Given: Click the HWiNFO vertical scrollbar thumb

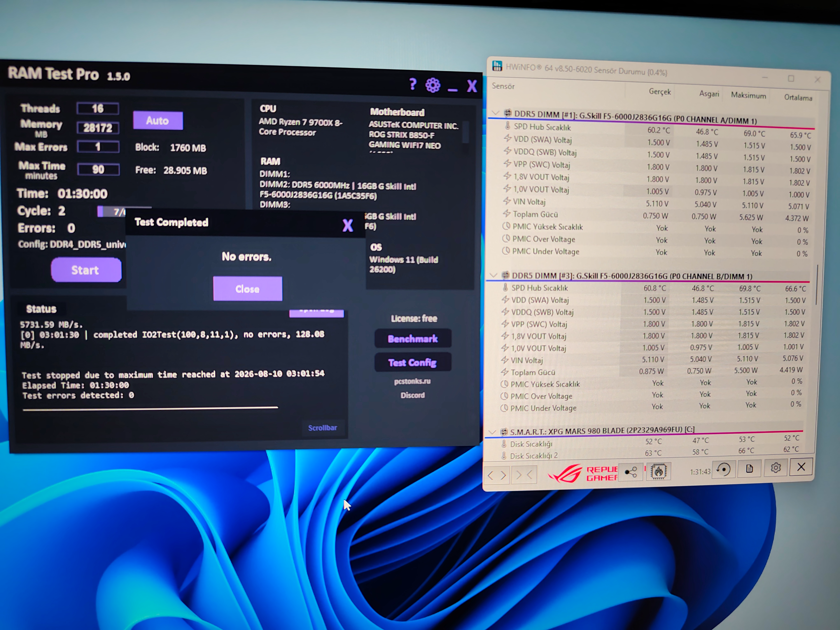Looking at the screenshot, I should point(816,284).
